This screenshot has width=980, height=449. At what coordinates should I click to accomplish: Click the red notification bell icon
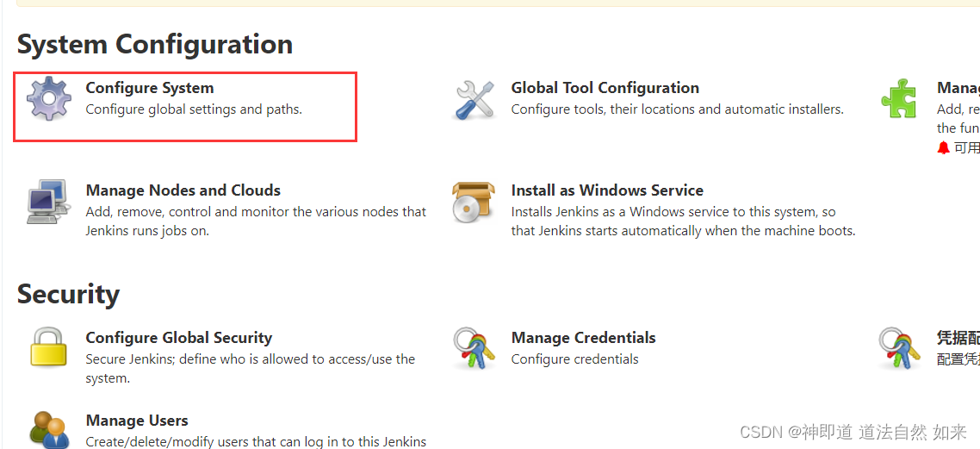(943, 147)
